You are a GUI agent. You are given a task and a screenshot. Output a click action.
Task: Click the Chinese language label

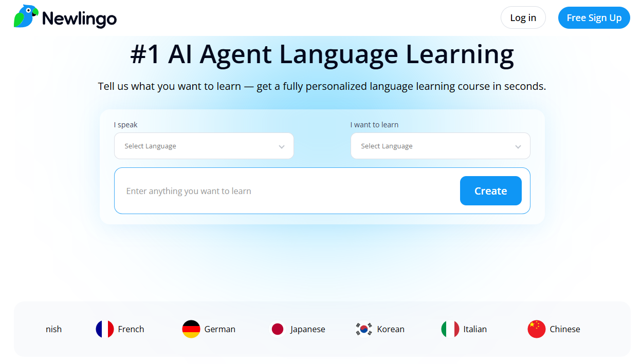coord(565,329)
